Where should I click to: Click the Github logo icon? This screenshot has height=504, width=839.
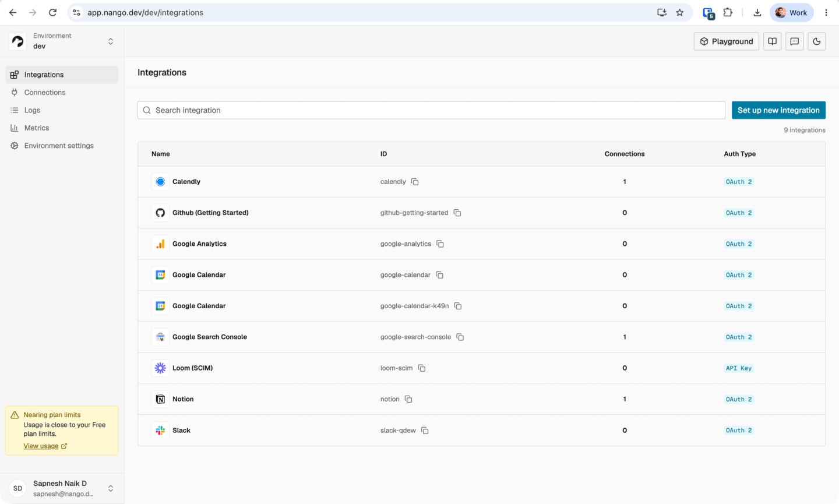pos(160,213)
